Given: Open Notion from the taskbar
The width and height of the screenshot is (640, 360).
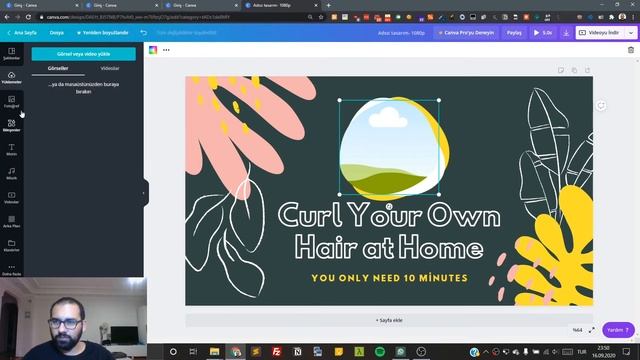Looking at the screenshot, I should click(x=297, y=351).
